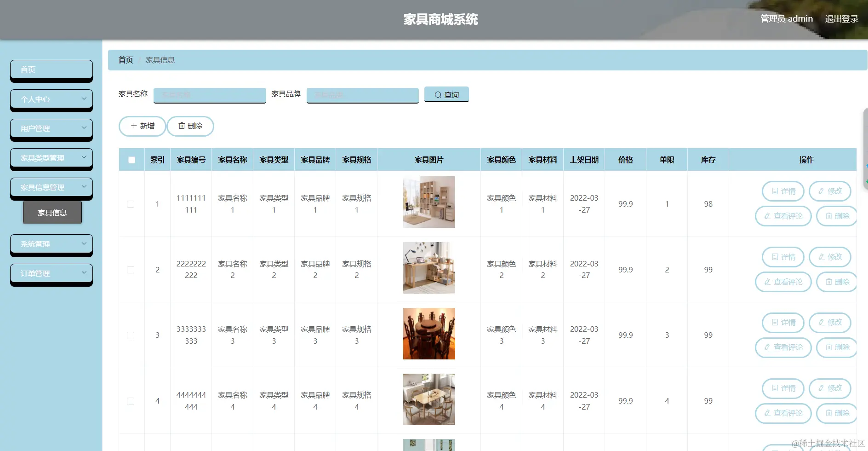Click the trash icon in top 删除 button
Image resolution: width=868 pixels, height=451 pixels.
tap(182, 126)
